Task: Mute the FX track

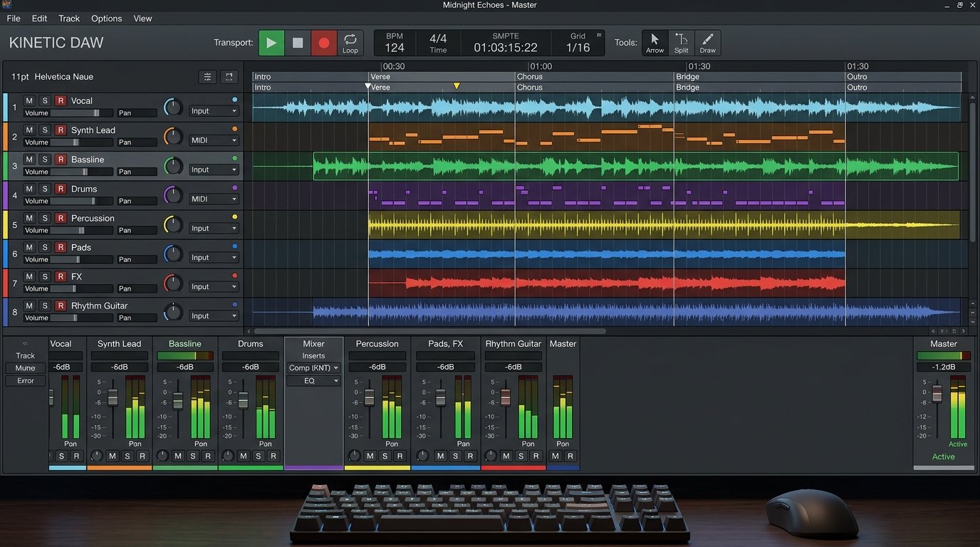Action: click(x=29, y=276)
